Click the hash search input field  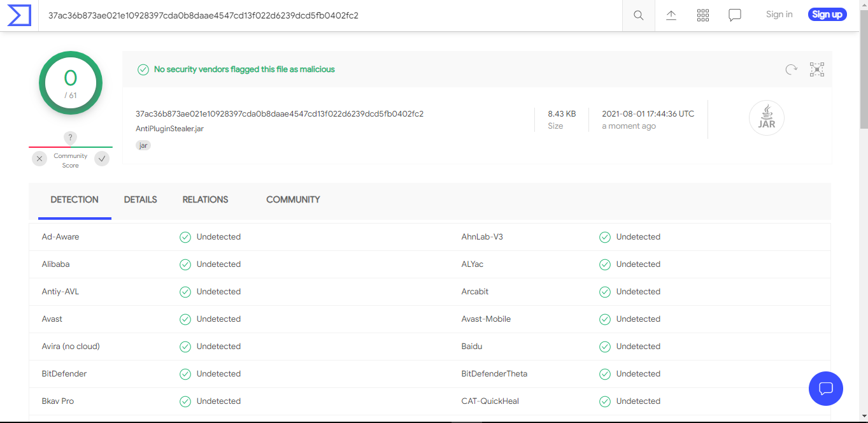pos(331,15)
